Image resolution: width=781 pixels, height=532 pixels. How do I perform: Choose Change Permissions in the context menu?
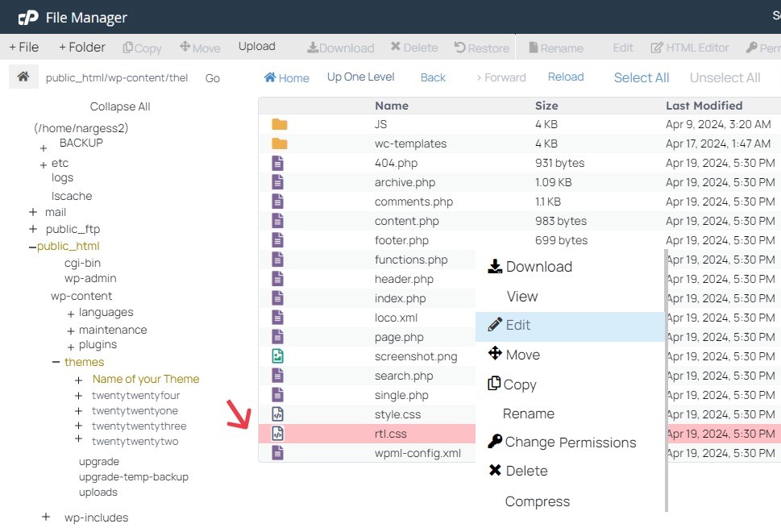point(570,443)
